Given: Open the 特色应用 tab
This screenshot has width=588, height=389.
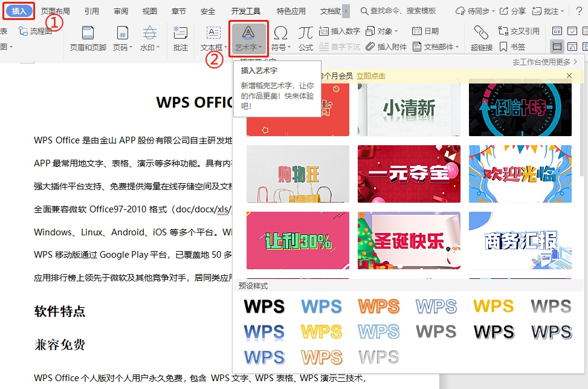Looking at the screenshot, I should click(291, 11).
